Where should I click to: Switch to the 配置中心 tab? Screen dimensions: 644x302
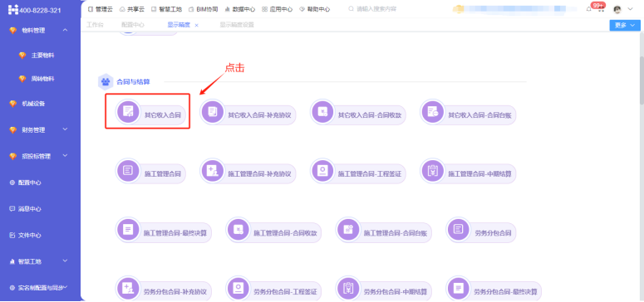tap(133, 25)
